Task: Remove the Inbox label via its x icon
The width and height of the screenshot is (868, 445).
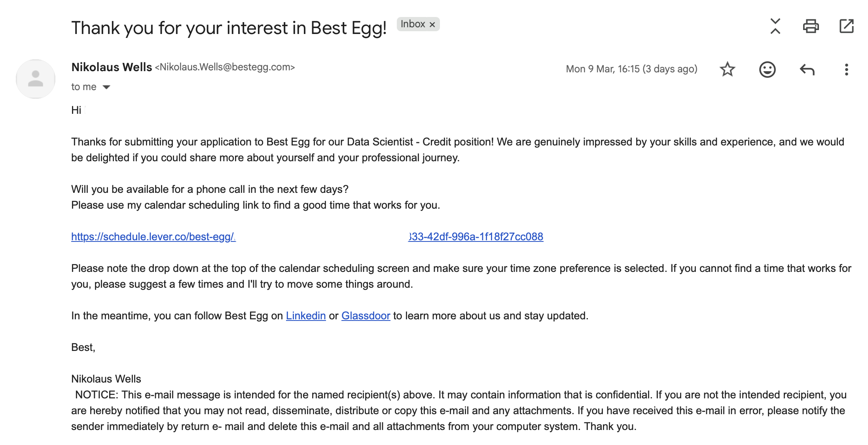Action: (432, 24)
